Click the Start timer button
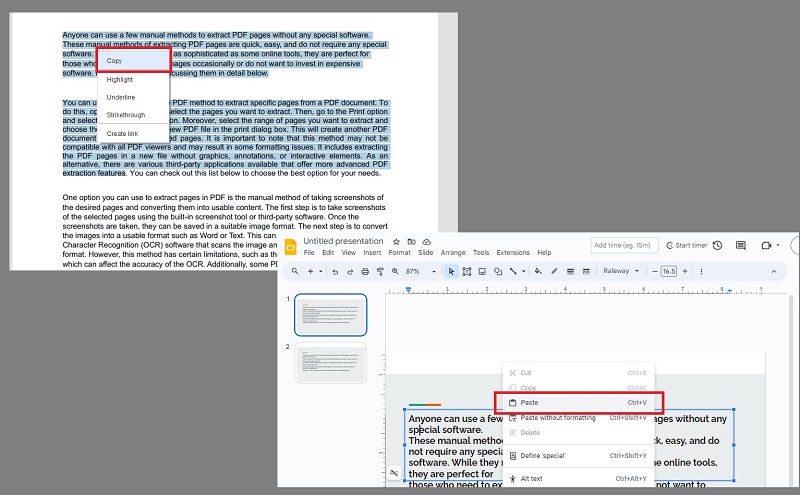This screenshot has height=495, width=800. (x=687, y=245)
